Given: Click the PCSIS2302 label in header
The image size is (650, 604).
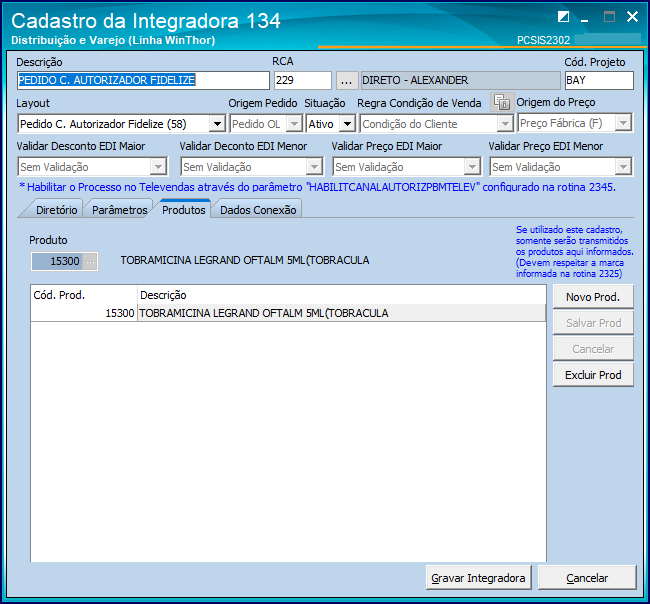Looking at the screenshot, I should click(x=543, y=40).
